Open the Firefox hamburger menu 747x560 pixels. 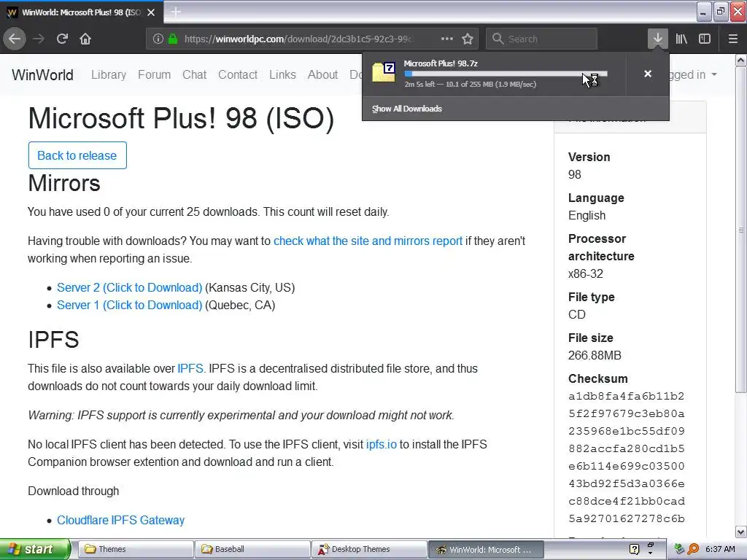click(x=732, y=39)
